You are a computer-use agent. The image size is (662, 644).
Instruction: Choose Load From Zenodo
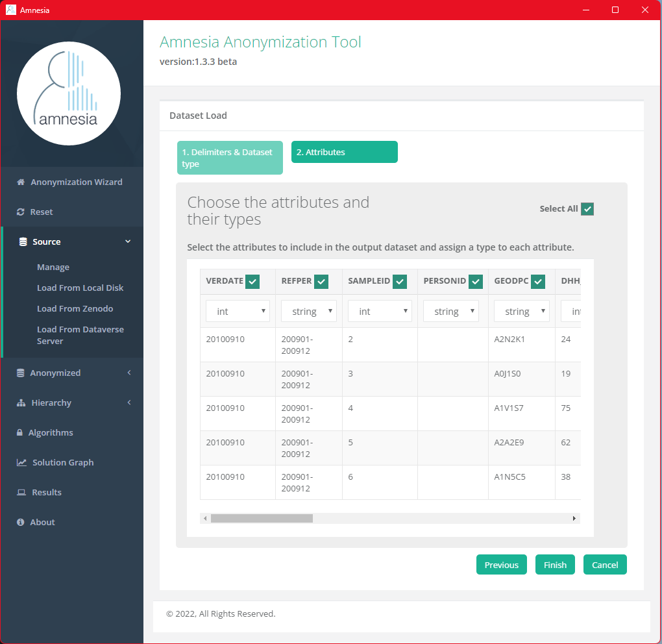[x=75, y=309]
